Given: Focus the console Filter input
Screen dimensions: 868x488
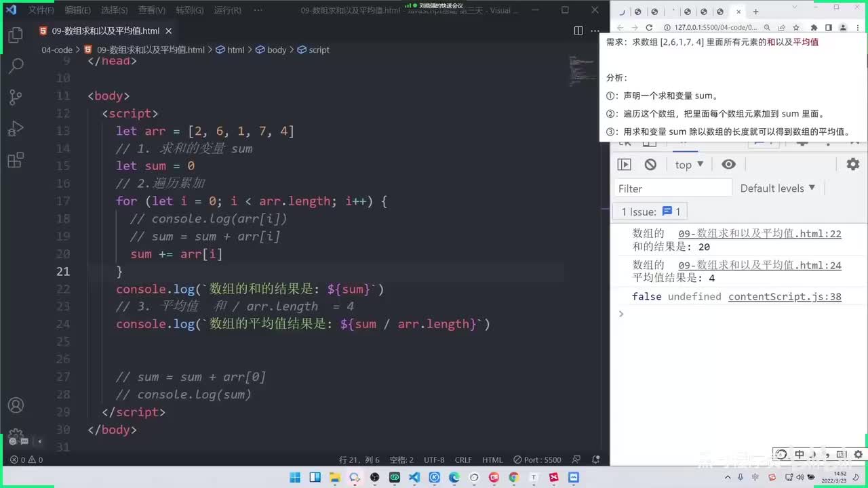Looking at the screenshot, I should (x=673, y=188).
